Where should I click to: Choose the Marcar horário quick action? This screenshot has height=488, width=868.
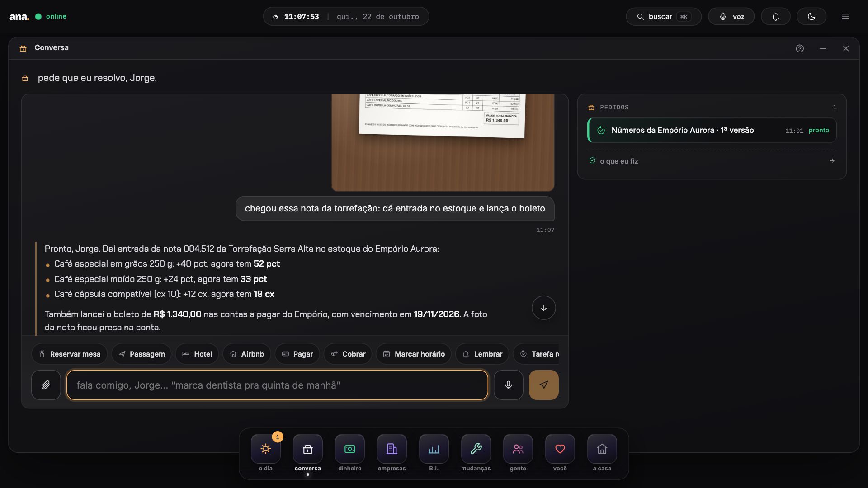click(414, 354)
